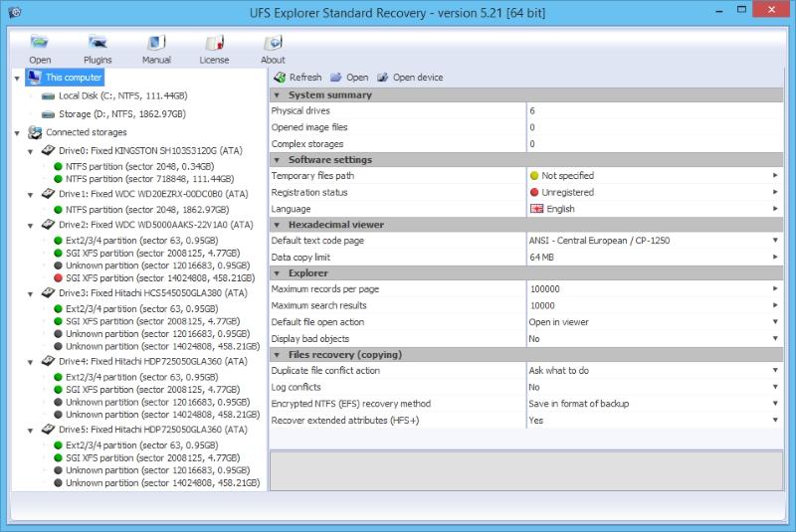This screenshot has height=532, width=796.
Task: Collapse the Connected storages tree node
Action: (x=17, y=133)
